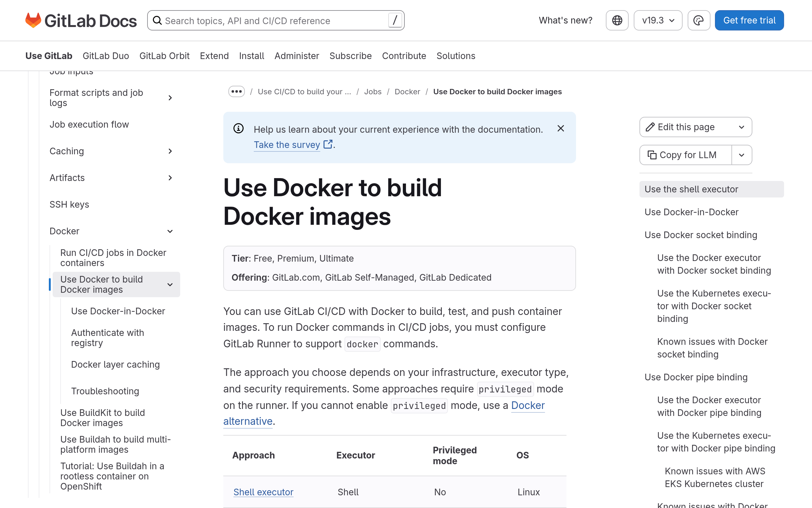Viewport: 812px width, 508px height.
Task: Click the Edit this page button
Action: coord(696,127)
